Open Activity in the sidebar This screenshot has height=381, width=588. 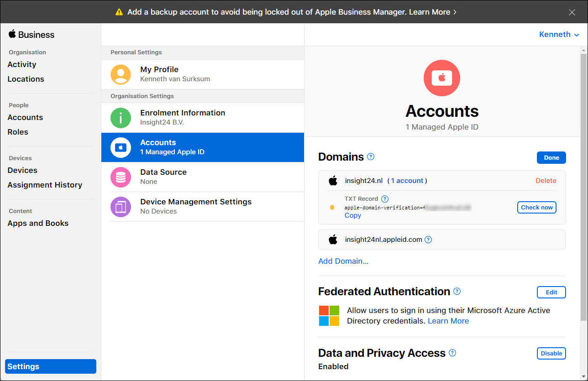(x=22, y=64)
